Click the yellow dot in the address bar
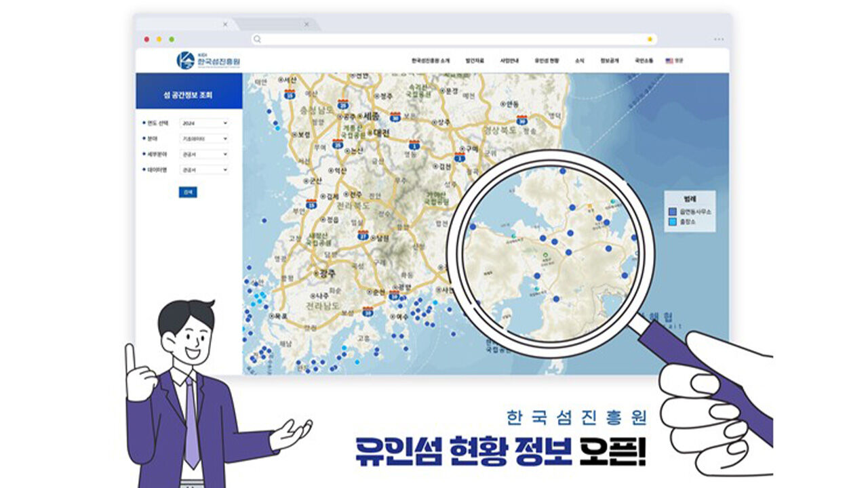This screenshot has height=488, width=868. click(x=650, y=39)
